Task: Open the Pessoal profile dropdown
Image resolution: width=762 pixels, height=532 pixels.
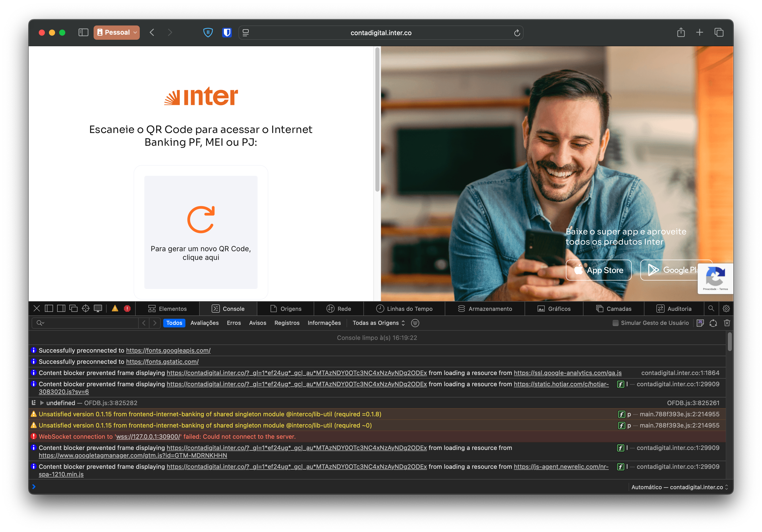Action: click(117, 33)
